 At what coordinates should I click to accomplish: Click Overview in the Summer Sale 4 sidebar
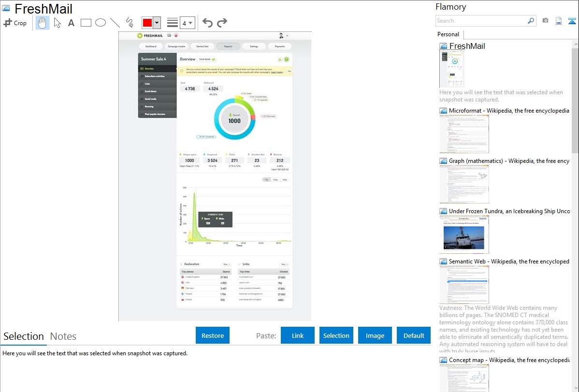pos(157,69)
